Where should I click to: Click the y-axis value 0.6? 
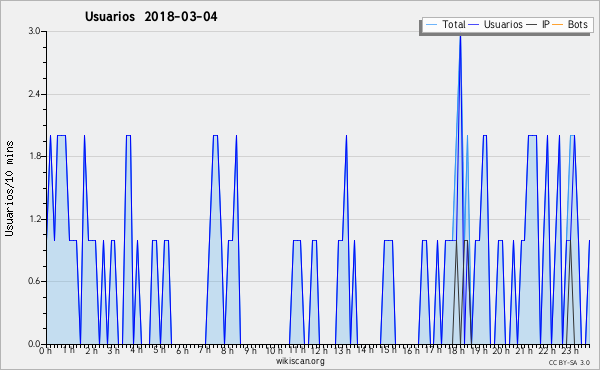click(x=34, y=282)
